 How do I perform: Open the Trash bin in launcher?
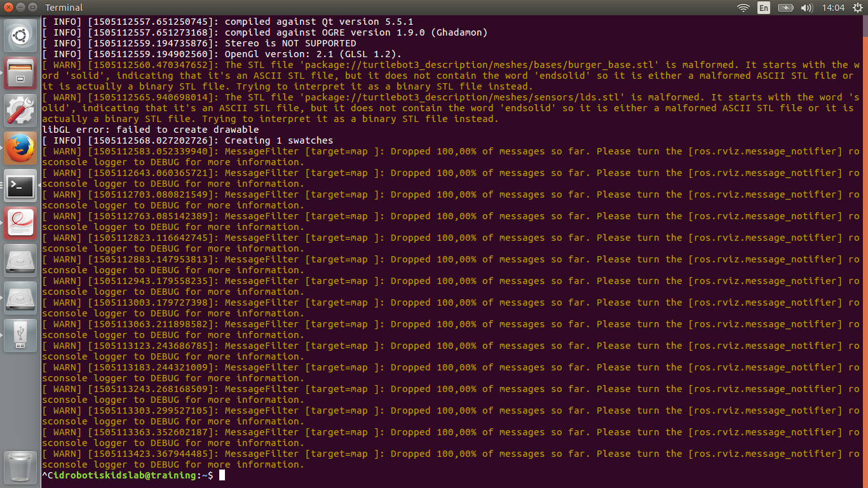click(x=20, y=466)
